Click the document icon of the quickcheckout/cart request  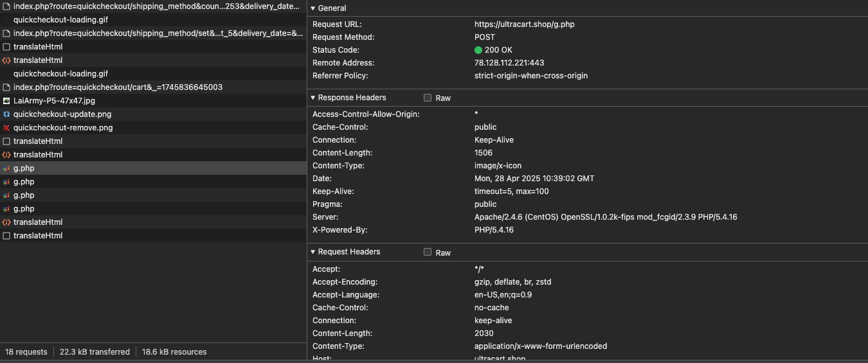coord(6,87)
